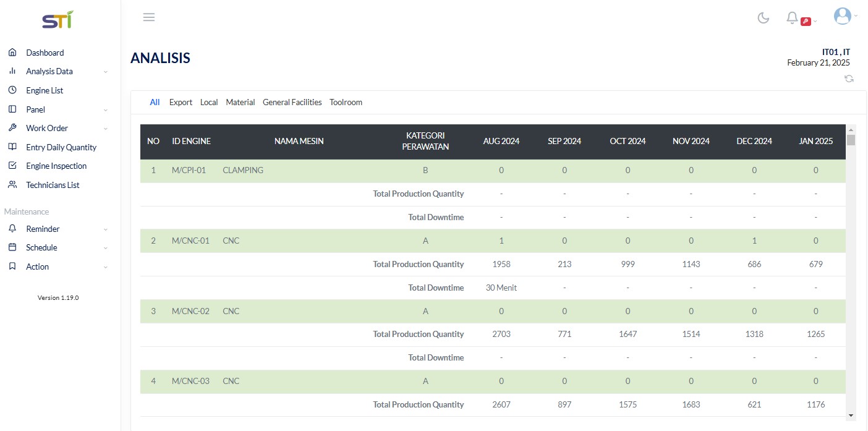The image size is (868, 431).
Task: Collapse the sidebar with the hamburger icon
Action: 149,17
